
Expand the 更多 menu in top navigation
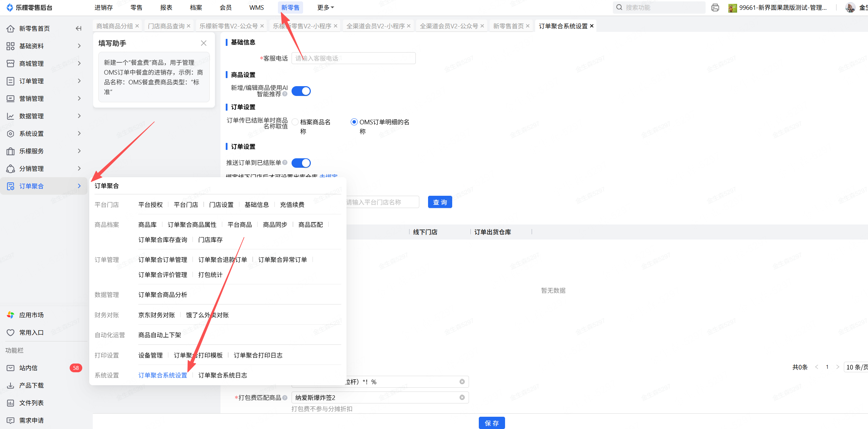coord(325,8)
